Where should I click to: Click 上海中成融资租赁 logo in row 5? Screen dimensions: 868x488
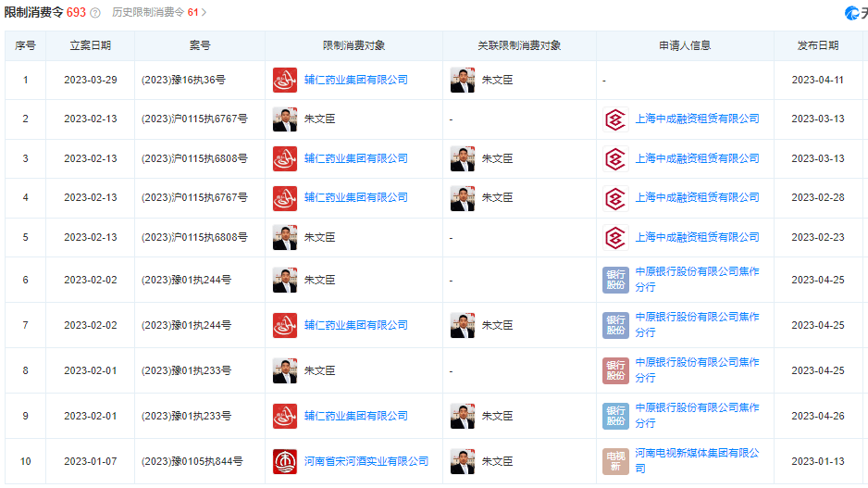[615, 238]
